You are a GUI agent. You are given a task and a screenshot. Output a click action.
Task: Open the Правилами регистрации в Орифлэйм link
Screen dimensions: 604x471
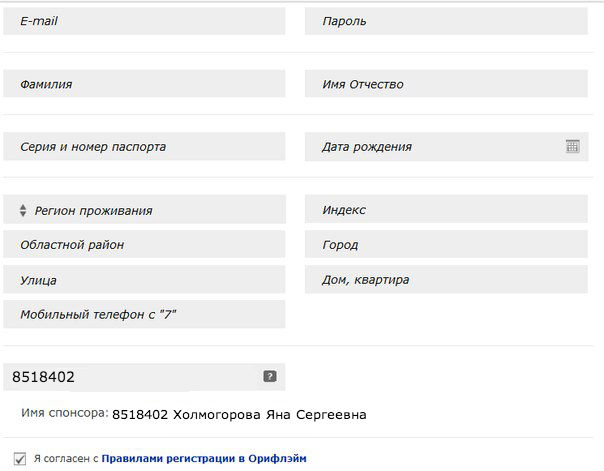(x=204, y=459)
